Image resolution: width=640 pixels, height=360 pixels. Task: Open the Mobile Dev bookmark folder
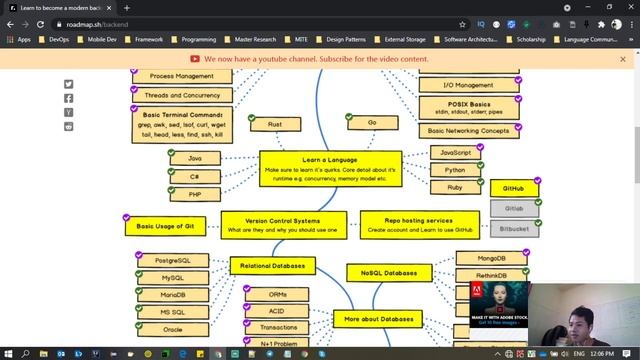coord(97,40)
